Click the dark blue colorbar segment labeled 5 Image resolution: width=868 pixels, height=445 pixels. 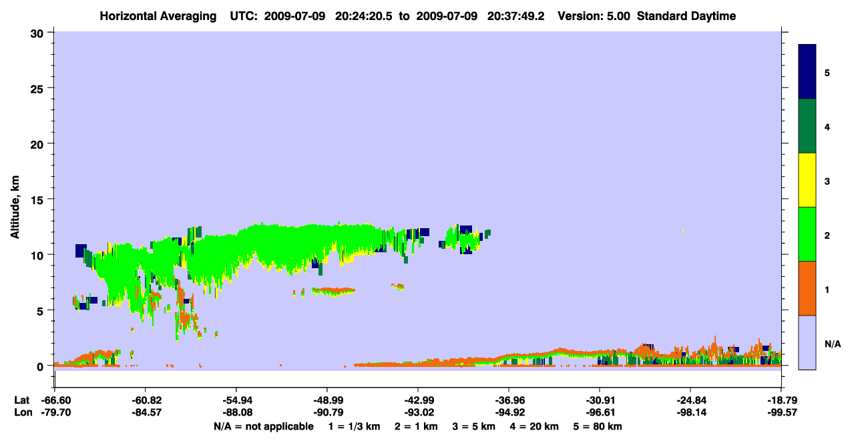[x=807, y=72]
